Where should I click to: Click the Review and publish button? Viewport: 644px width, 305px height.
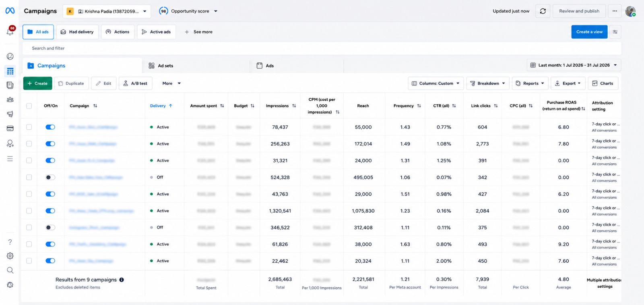(579, 11)
